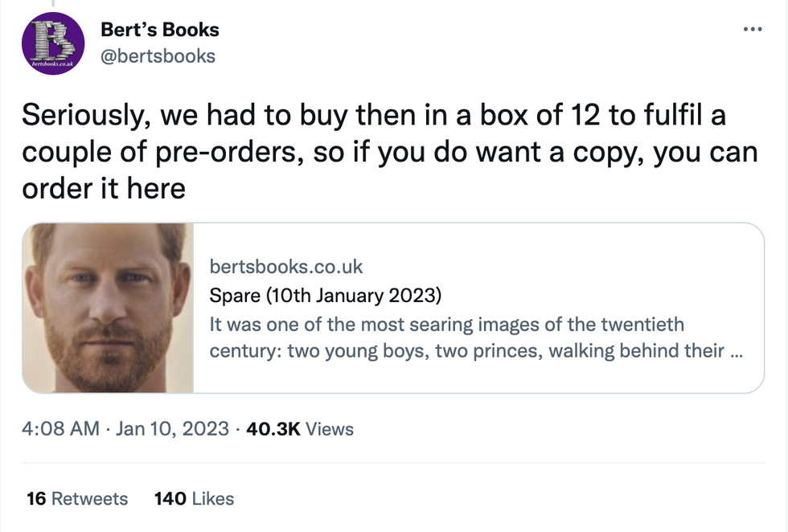Click the 'Retweets' label text
This screenshot has width=788, height=532.
click(89, 499)
